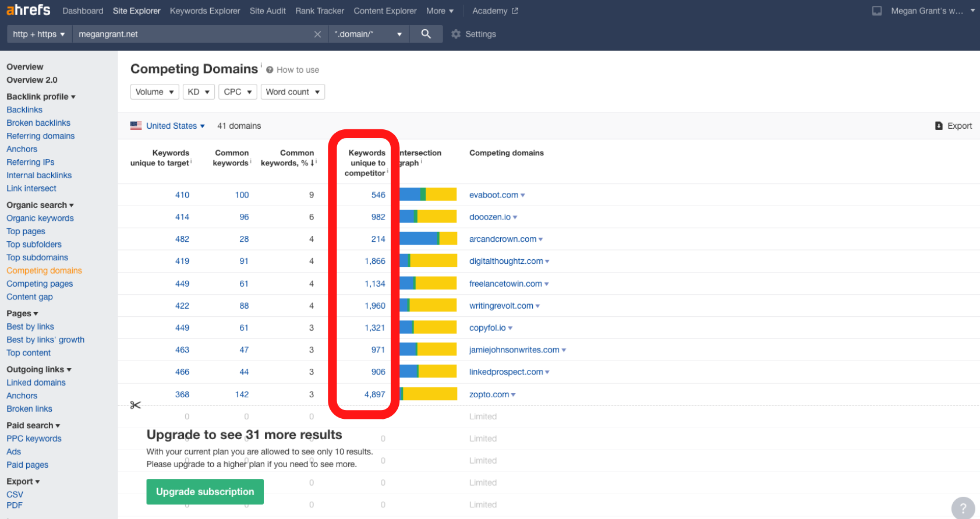Open Broken backlinks in sidebar
Screen dimensions: 980x519
click(x=38, y=123)
